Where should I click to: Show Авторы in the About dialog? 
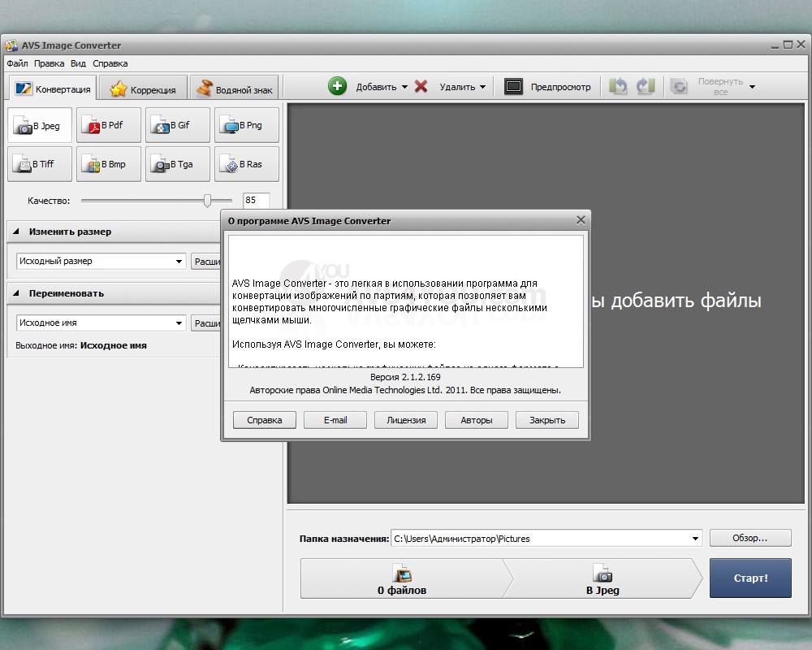[x=477, y=420]
